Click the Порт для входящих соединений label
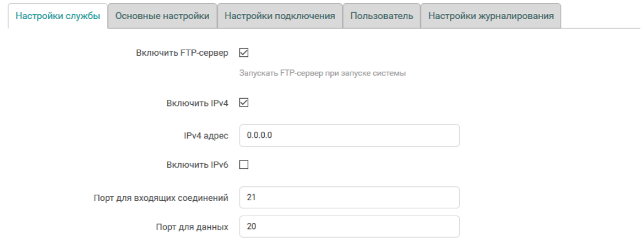This screenshot has width=644, height=245. click(x=161, y=198)
